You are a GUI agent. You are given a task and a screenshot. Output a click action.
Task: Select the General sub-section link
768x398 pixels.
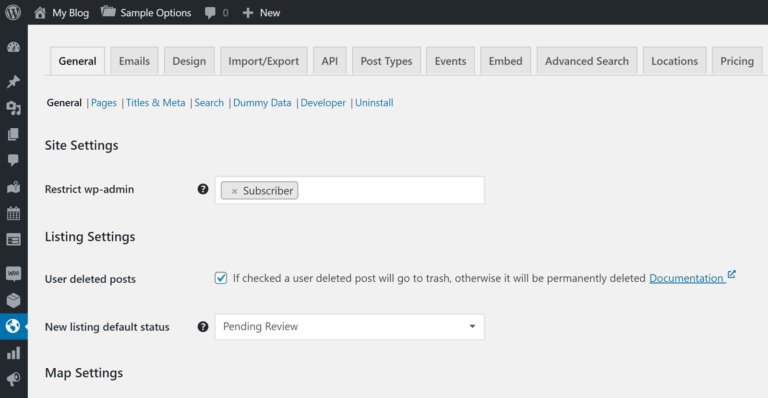tap(64, 103)
